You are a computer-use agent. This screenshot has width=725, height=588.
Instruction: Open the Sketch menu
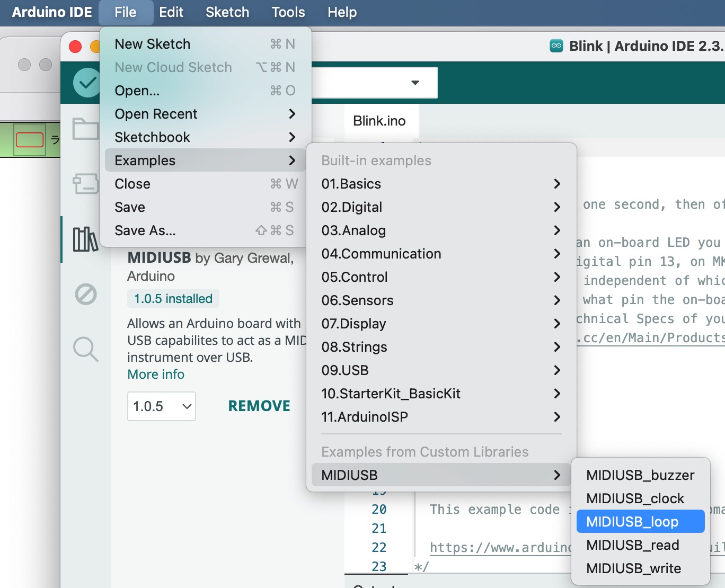point(227,12)
